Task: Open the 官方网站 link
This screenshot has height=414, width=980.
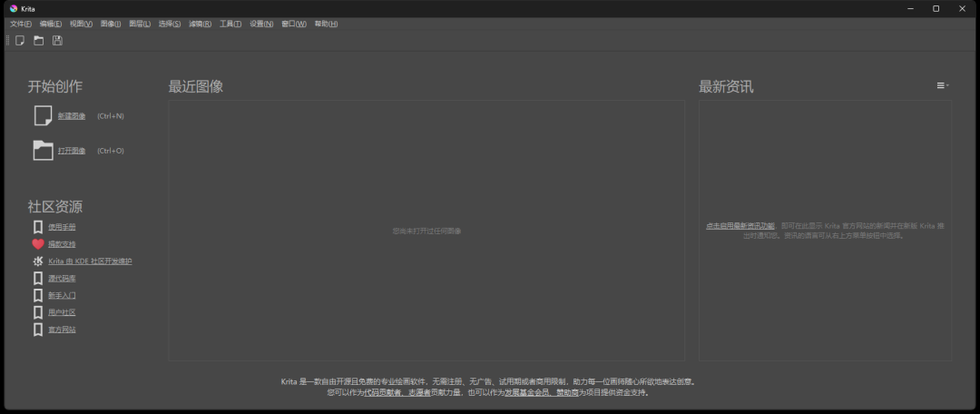Action: click(62, 330)
